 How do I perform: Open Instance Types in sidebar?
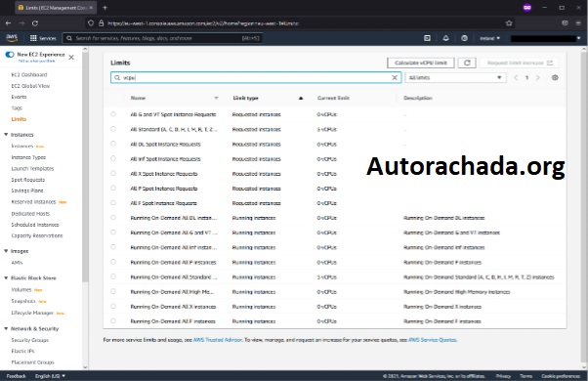28,157
